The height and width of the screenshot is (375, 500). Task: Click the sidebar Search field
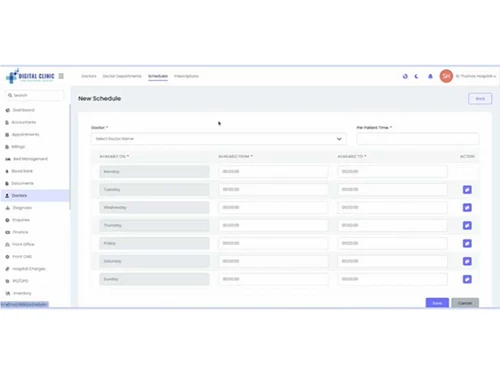click(35, 95)
